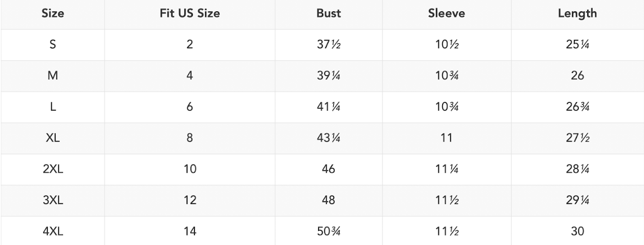644x245 pixels.
Task: Click the Length column header
Action: [577, 15]
